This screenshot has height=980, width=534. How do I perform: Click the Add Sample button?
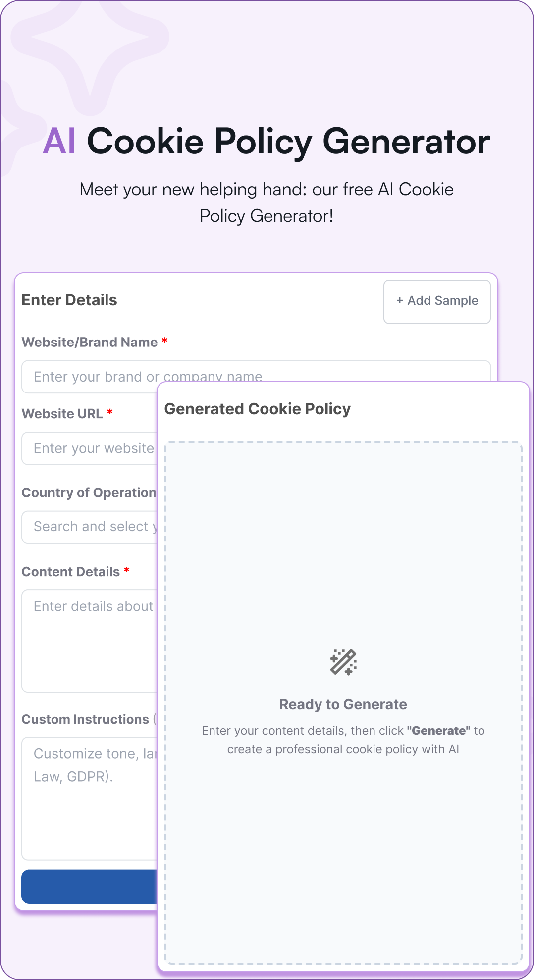436,301
